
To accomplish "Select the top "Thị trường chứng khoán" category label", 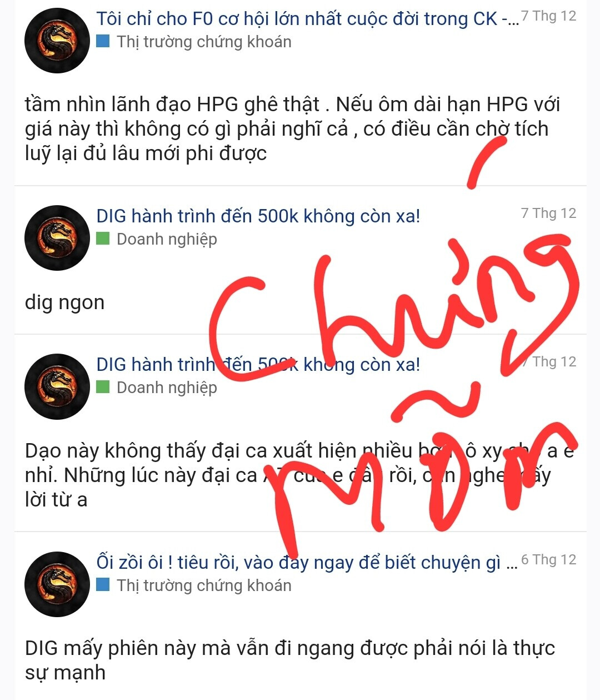I will pos(204,42).
